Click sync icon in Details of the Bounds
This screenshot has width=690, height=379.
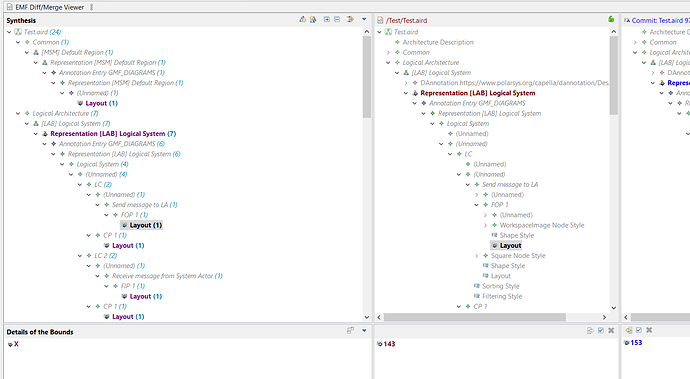tap(350, 330)
